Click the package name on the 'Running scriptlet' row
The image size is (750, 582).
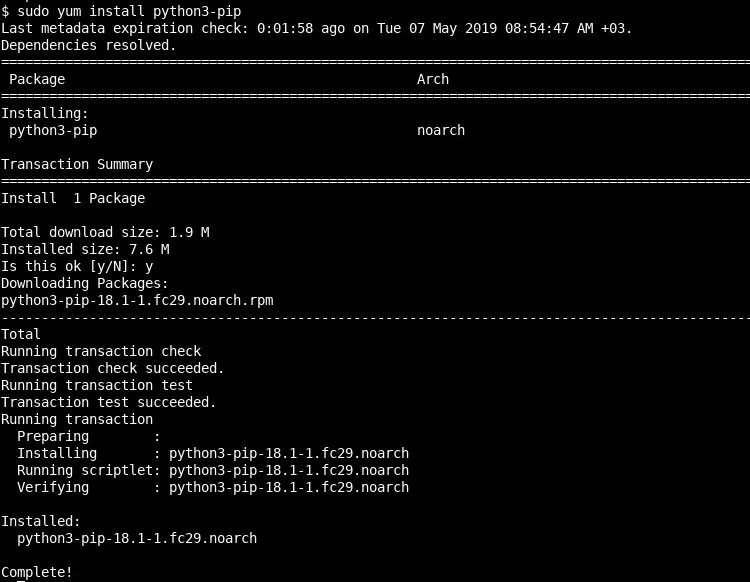tap(289, 471)
